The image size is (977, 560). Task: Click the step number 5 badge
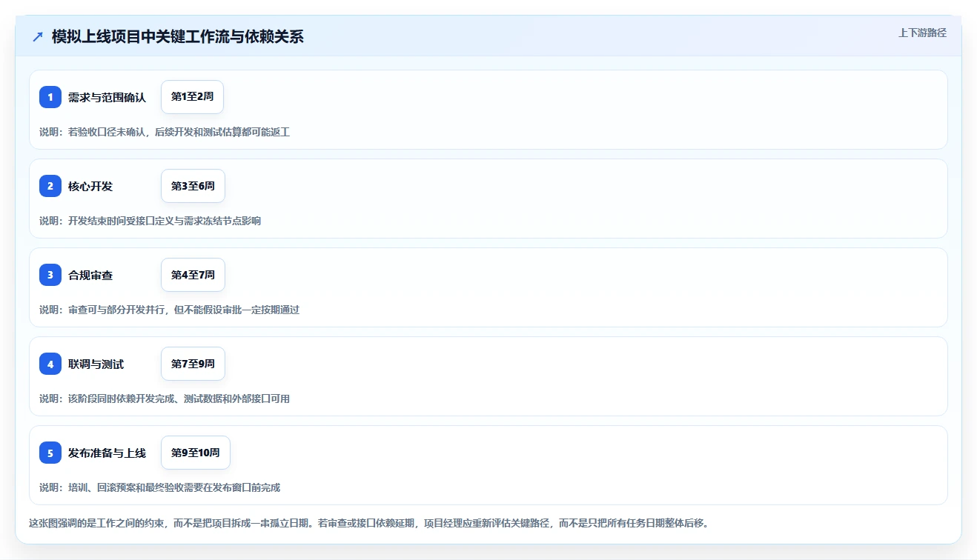point(50,453)
